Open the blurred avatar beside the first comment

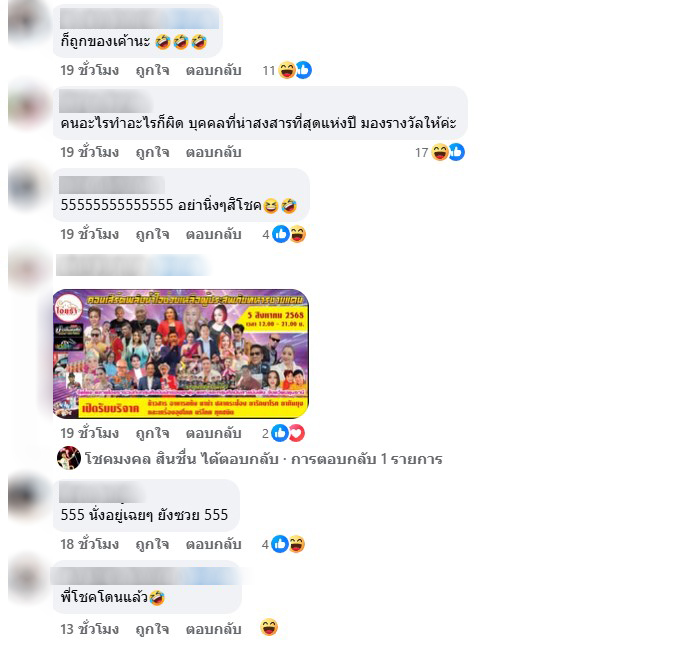click(26, 22)
